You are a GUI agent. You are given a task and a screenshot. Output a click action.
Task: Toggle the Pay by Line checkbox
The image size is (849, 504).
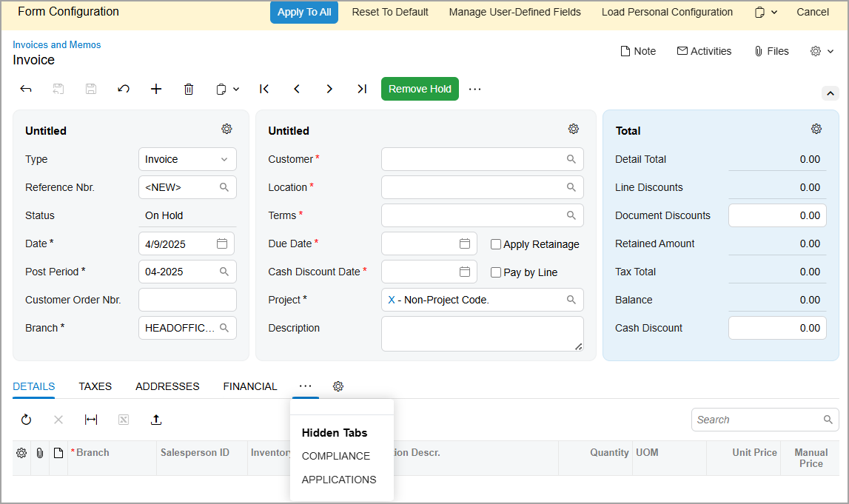(x=496, y=272)
